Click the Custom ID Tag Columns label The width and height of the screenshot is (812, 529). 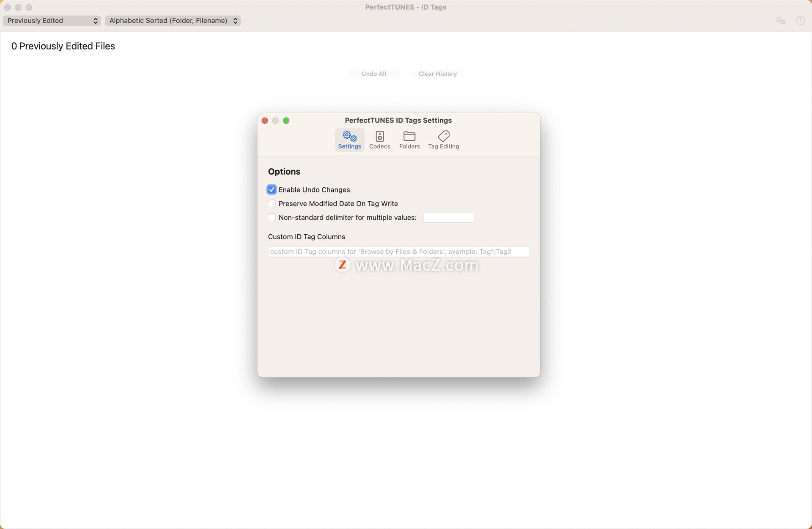click(307, 237)
